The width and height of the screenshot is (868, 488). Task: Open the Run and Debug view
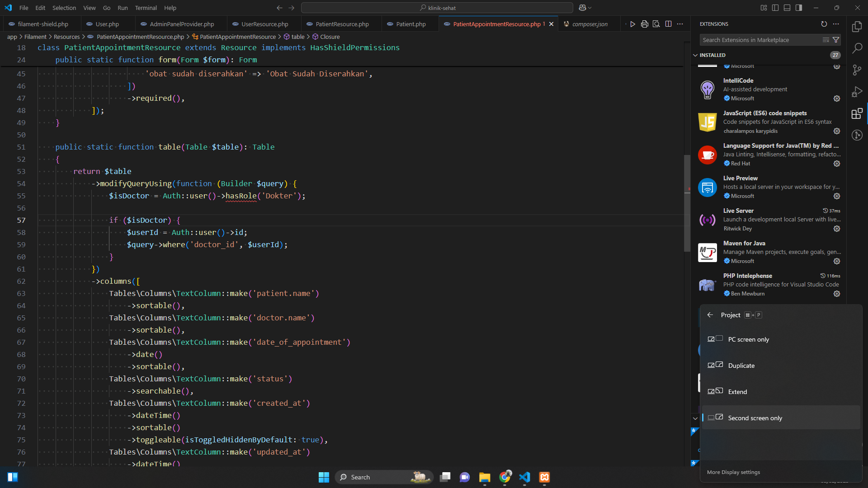pos(857,92)
